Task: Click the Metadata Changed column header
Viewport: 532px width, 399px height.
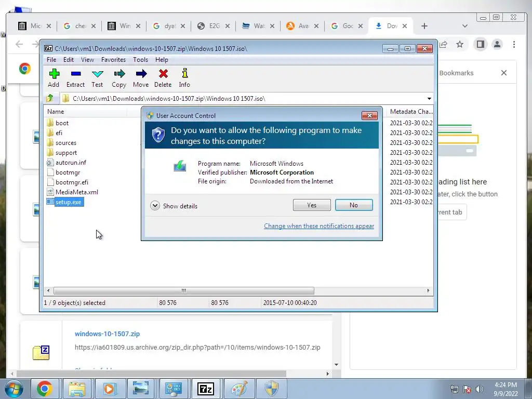Action: 410,112
